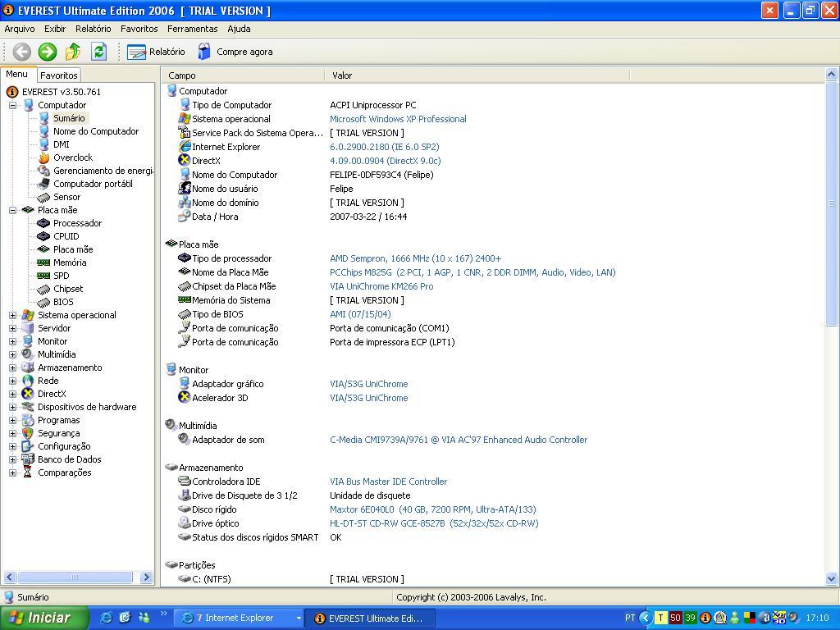Click the Banco de Dados icon

coord(28,459)
